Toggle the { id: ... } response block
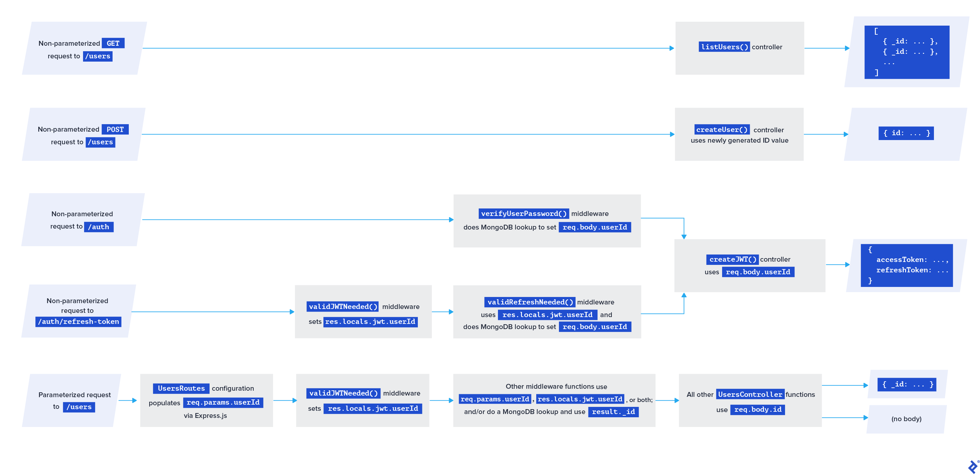 pyautogui.click(x=905, y=134)
